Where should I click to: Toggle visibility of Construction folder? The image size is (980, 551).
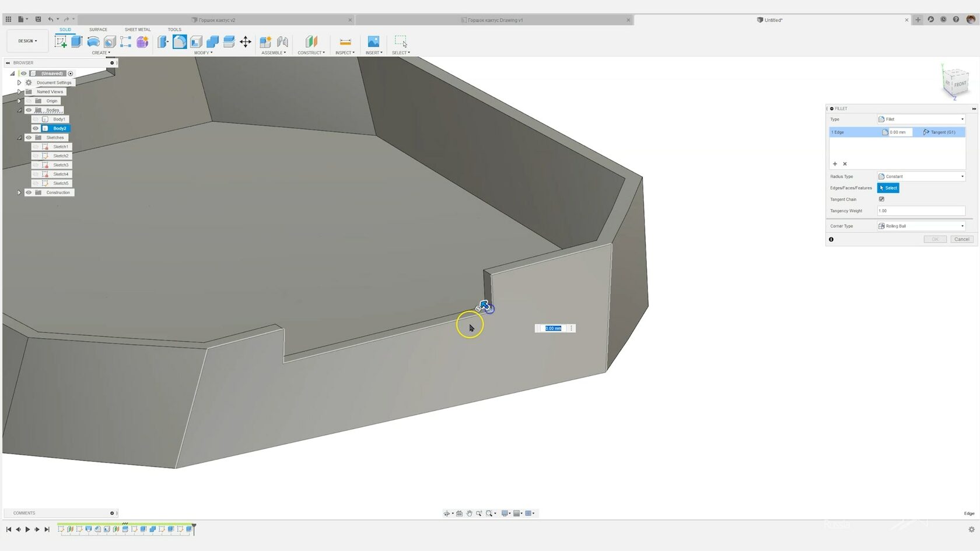pyautogui.click(x=29, y=192)
